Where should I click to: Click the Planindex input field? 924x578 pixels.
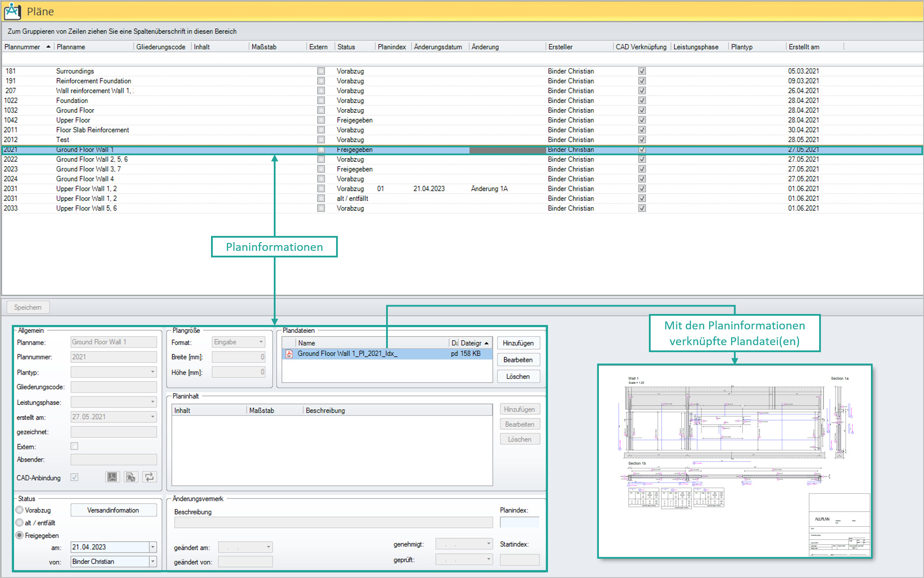[519, 522]
